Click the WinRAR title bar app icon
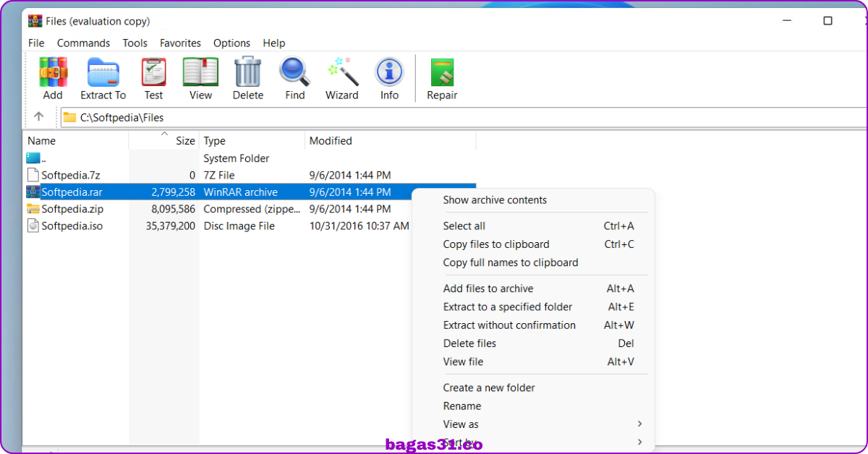 35,21
